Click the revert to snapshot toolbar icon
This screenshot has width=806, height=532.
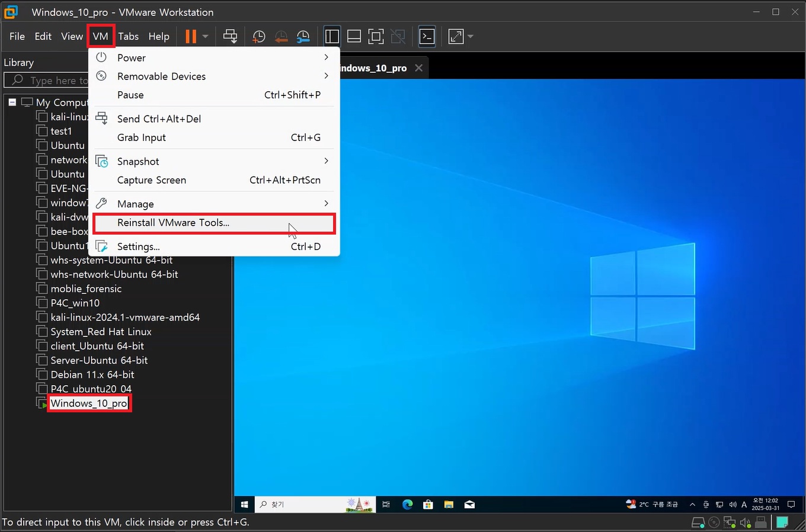click(281, 37)
